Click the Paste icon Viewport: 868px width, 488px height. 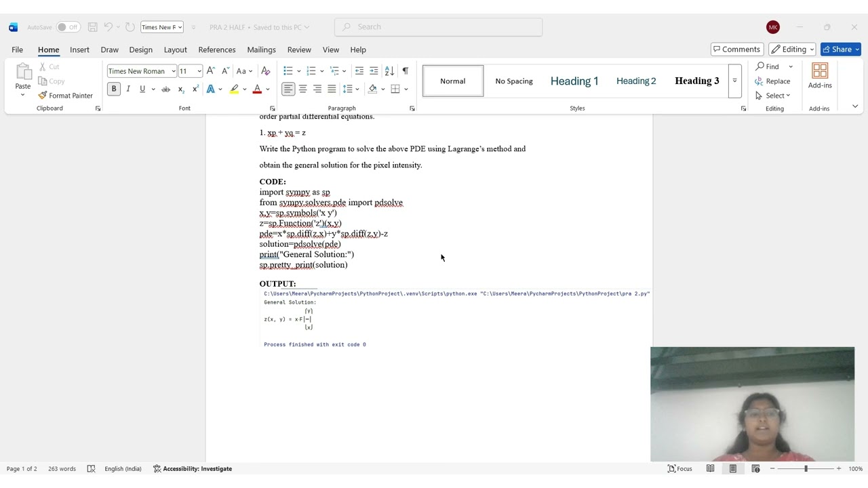pos(23,72)
